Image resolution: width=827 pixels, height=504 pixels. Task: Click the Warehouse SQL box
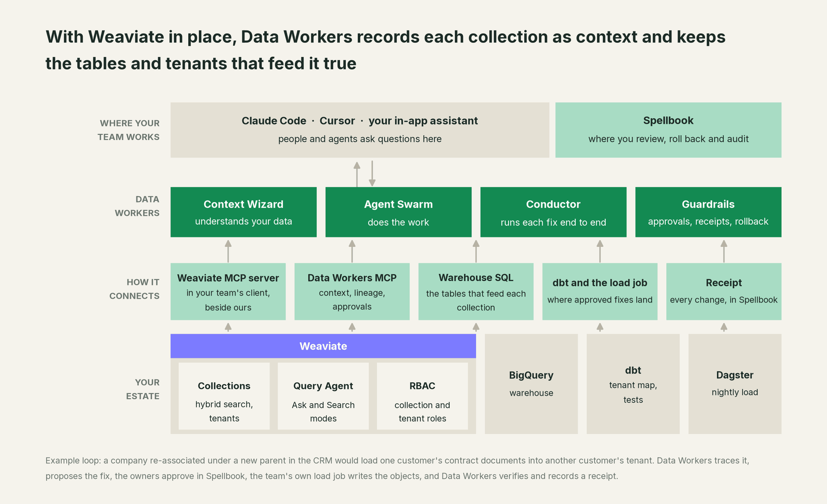click(x=476, y=292)
